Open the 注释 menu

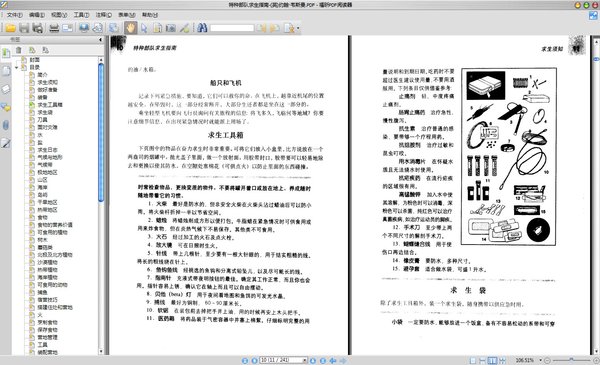pyautogui.click(x=103, y=15)
